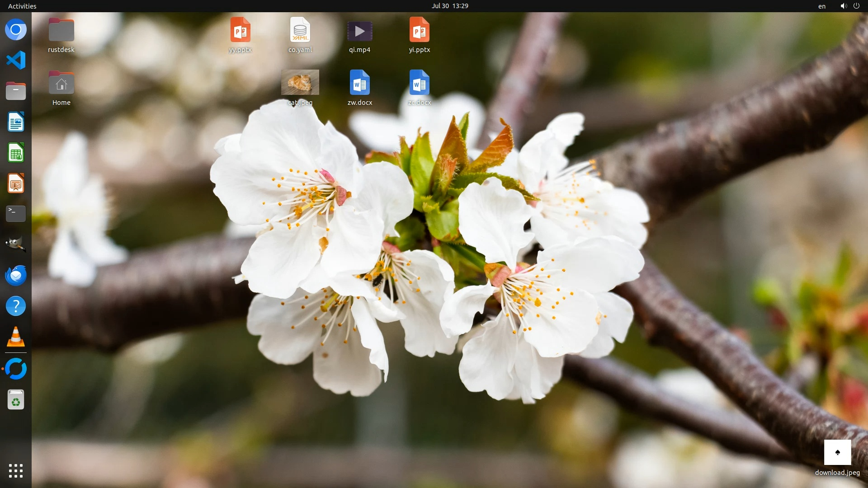
Task: Select the cat.jpeg thumbnail on desktop
Action: (x=300, y=83)
